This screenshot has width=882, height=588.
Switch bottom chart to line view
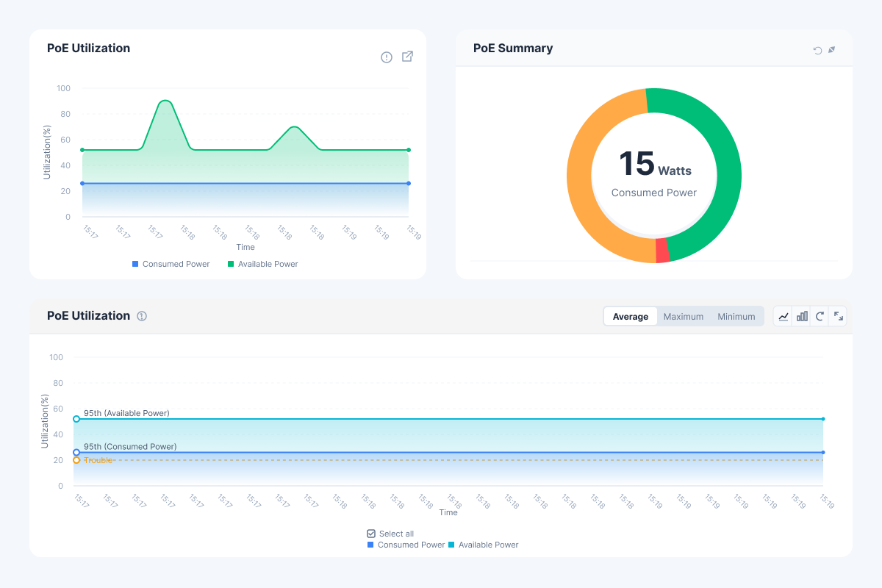pyautogui.click(x=784, y=316)
